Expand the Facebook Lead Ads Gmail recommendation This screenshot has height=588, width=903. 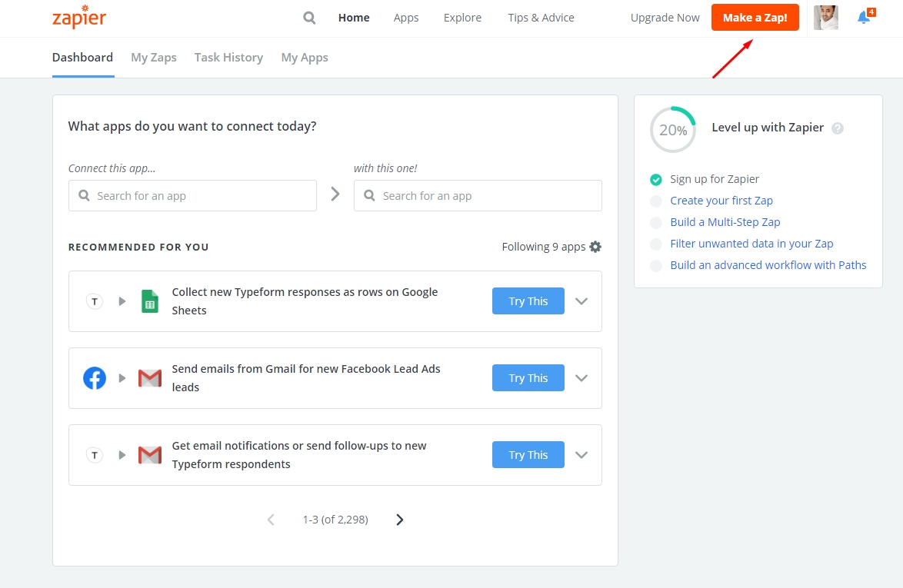pos(581,378)
